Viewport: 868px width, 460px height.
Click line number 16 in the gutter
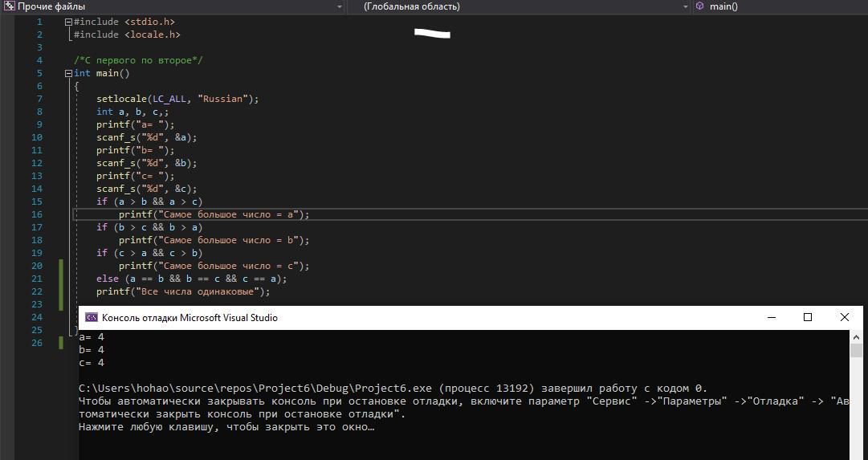pyautogui.click(x=37, y=214)
